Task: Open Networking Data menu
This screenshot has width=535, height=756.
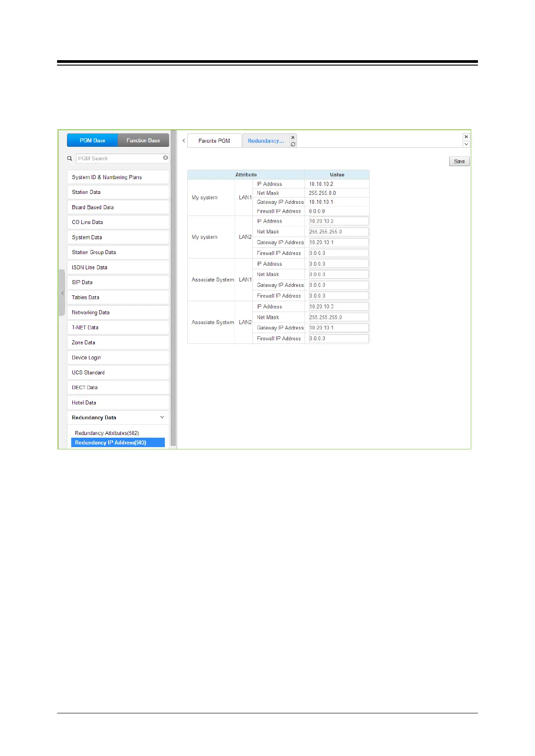Action: tap(118, 312)
